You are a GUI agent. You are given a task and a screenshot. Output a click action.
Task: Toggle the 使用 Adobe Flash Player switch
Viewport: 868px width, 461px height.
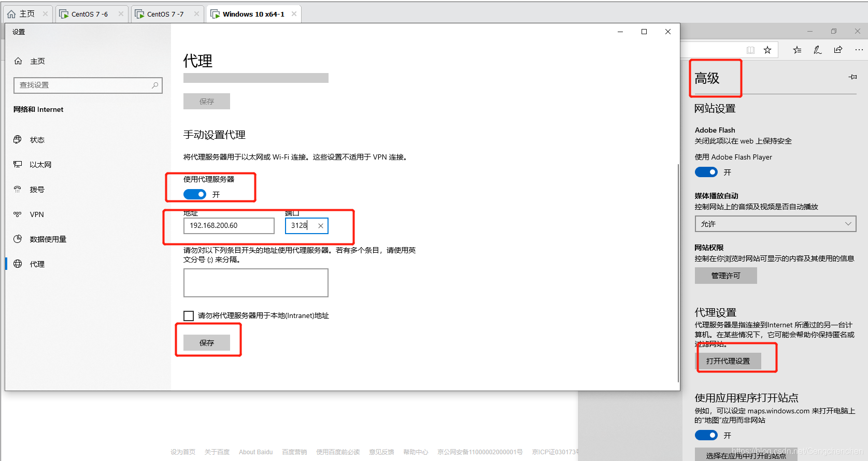[x=706, y=172]
